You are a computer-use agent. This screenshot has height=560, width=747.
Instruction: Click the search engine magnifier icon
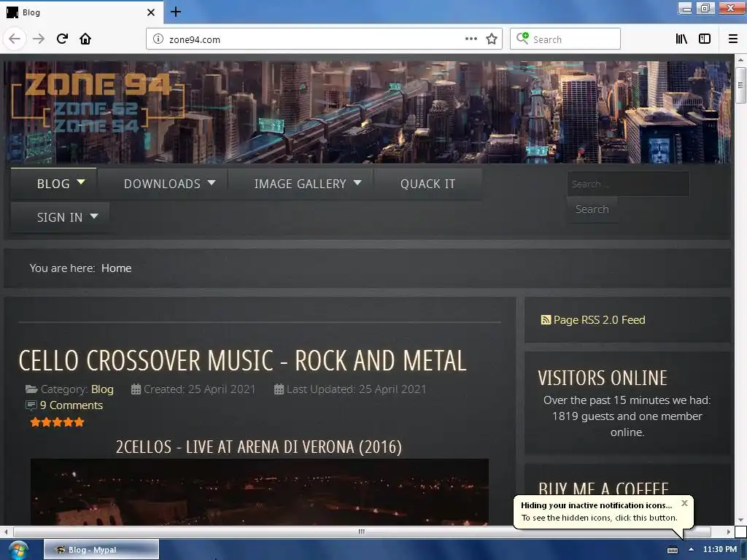tap(522, 38)
